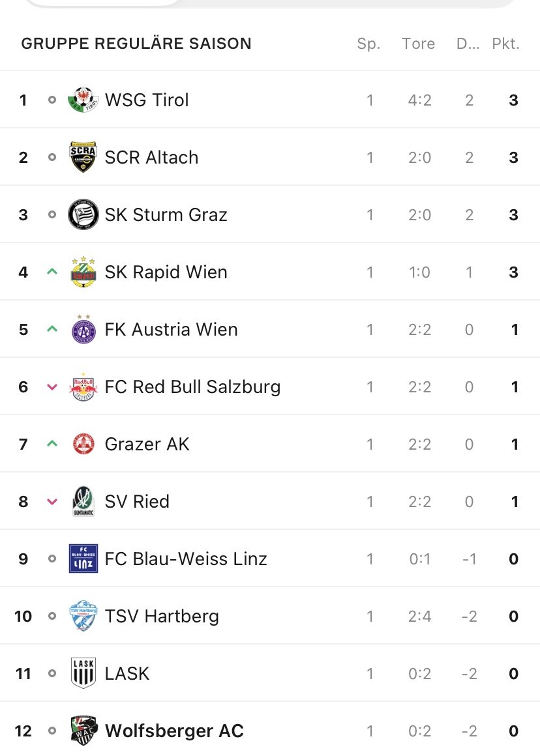The width and height of the screenshot is (540, 756).
Task: Tap the WSG Tirol club crest
Action: click(83, 100)
